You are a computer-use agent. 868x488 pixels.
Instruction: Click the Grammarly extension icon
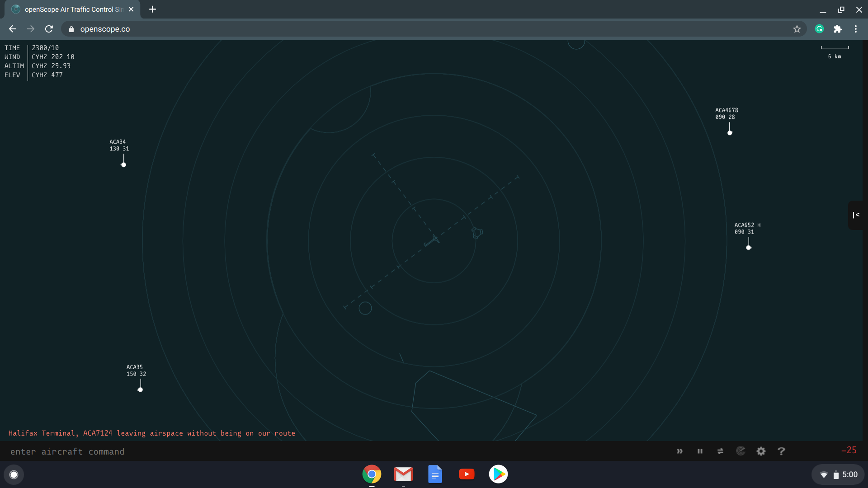pyautogui.click(x=819, y=28)
